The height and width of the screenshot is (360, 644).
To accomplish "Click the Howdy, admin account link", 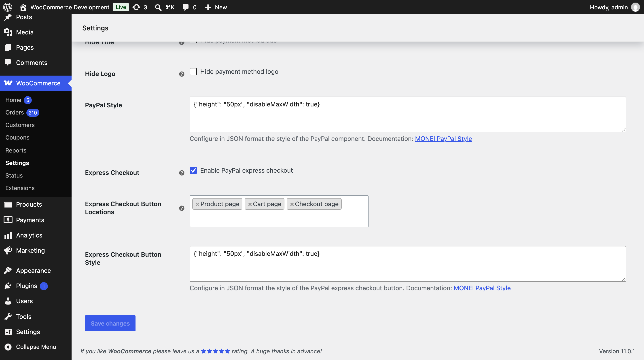I will 609,7.
